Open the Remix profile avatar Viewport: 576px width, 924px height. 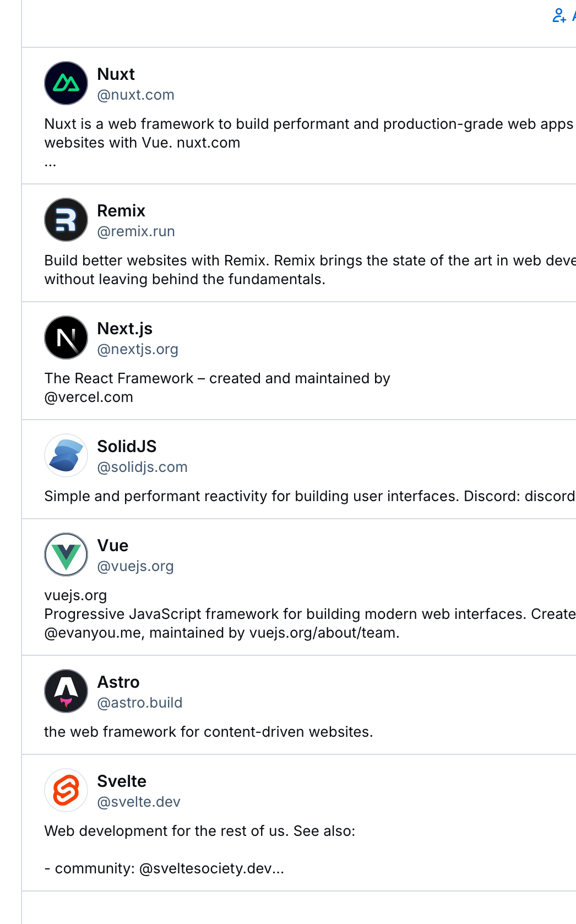(66, 220)
